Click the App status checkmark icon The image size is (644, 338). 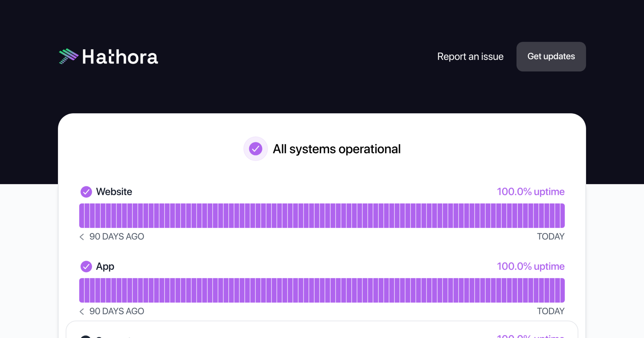(x=86, y=266)
